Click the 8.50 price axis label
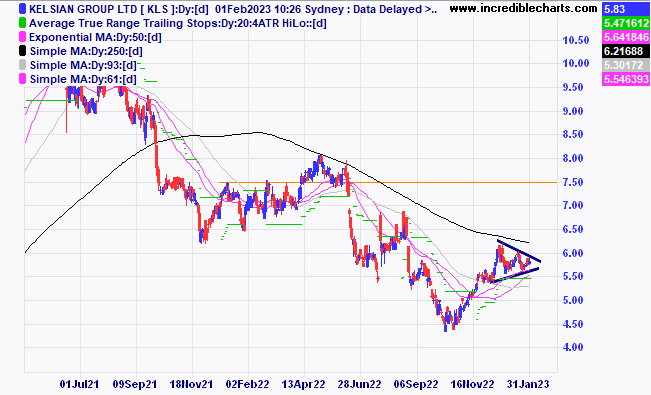Screen dimensions: 651x395 point(573,135)
